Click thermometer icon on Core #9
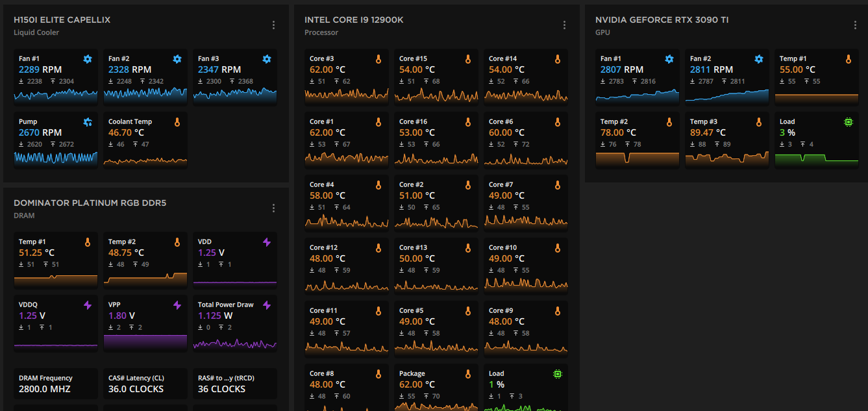The height and width of the screenshot is (411, 868). pyautogui.click(x=558, y=311)
